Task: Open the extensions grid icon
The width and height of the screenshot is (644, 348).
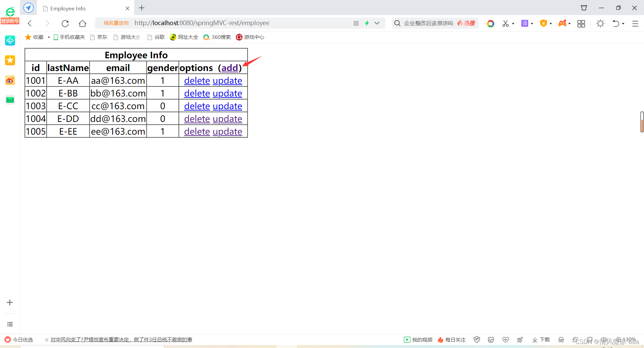Action: click(581, 23)
